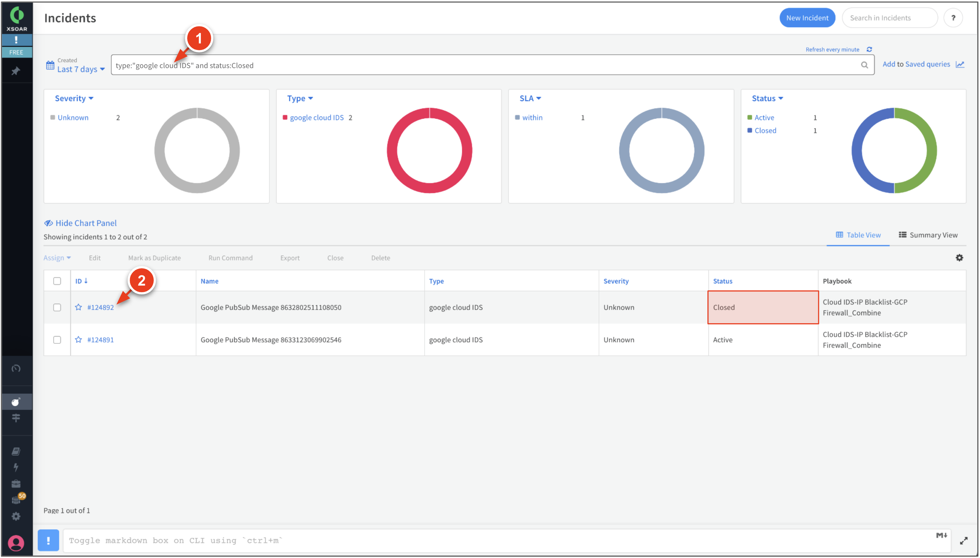The width and height of the screenshot is (980, 558).
Task: Star incident #124891
Action: [78, 340]
